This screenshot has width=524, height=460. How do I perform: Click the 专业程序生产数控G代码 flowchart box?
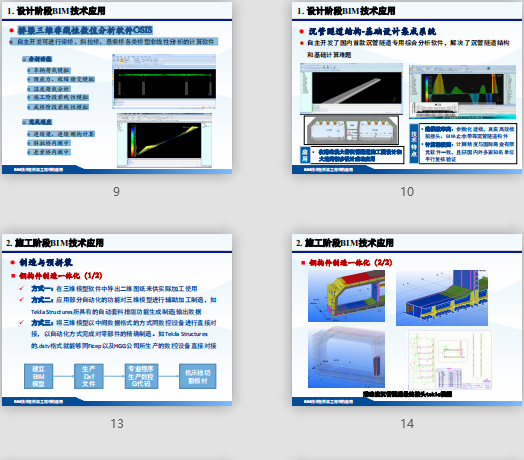click(141, 376)
